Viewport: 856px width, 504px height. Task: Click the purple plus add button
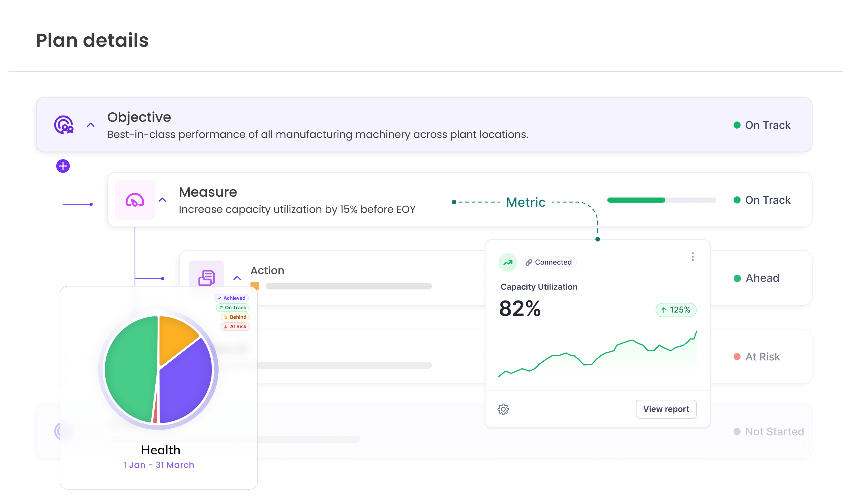click(x=63, y=166)
